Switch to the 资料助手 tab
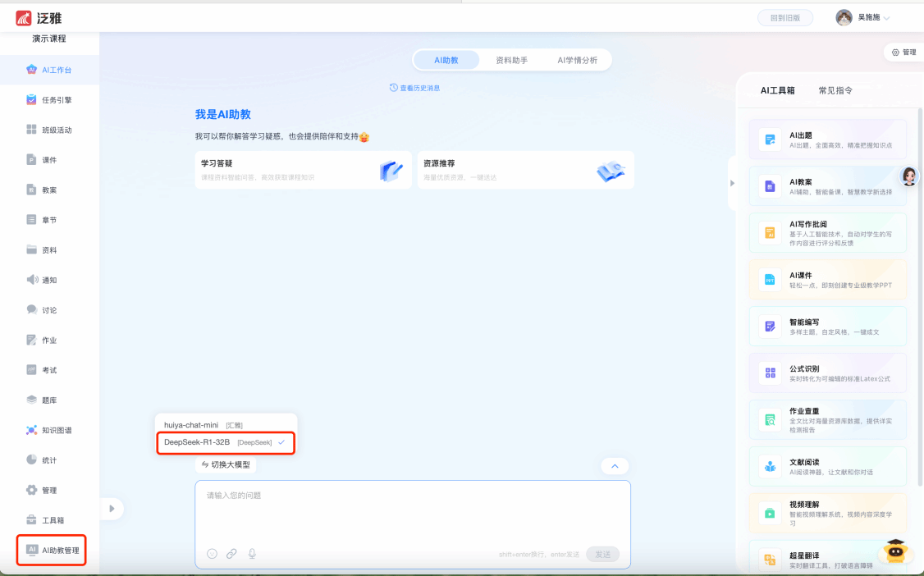Image resolution: width=924 pixels, height=576 pixels. click(x=511, y=60)
